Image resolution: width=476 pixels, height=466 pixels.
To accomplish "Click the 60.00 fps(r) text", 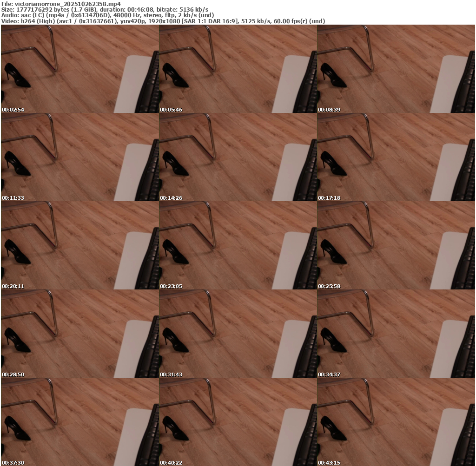I will tap(291, 21).
